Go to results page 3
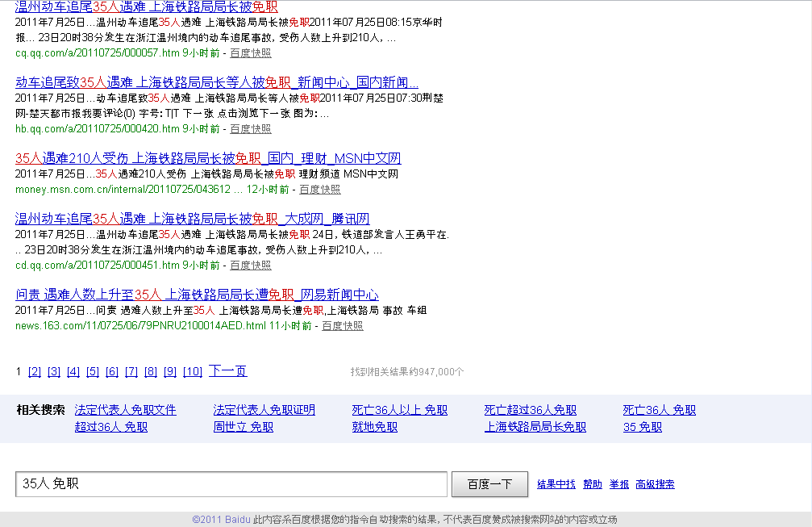 (x=54, y=371)
